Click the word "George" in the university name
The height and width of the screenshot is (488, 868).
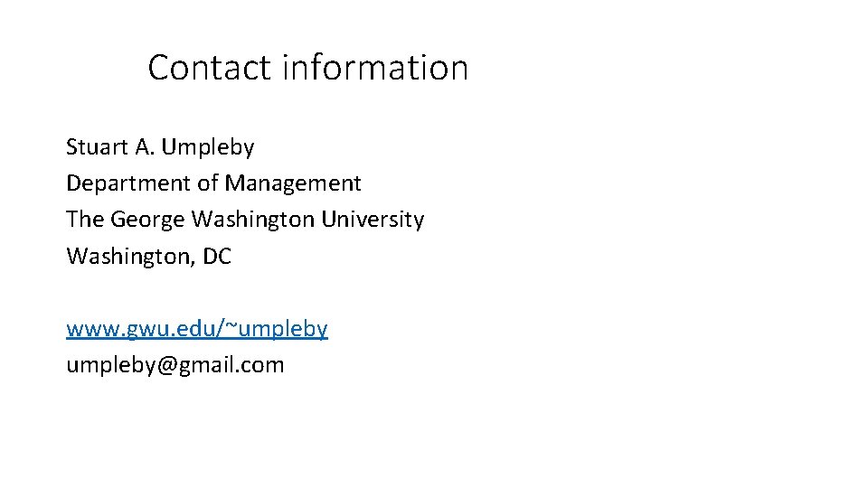tap(147, 220)
